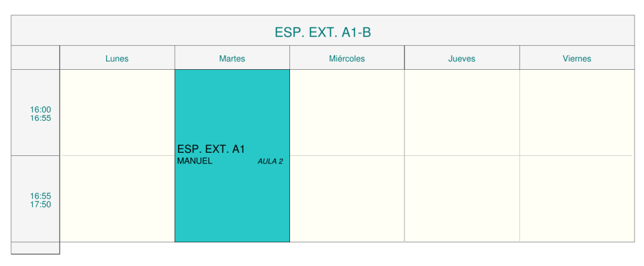Screen dimensions: 644x266
Task: Click the ESP. EXT. A1-B title header
Action: pyautogui.click(x=323, y=32)
